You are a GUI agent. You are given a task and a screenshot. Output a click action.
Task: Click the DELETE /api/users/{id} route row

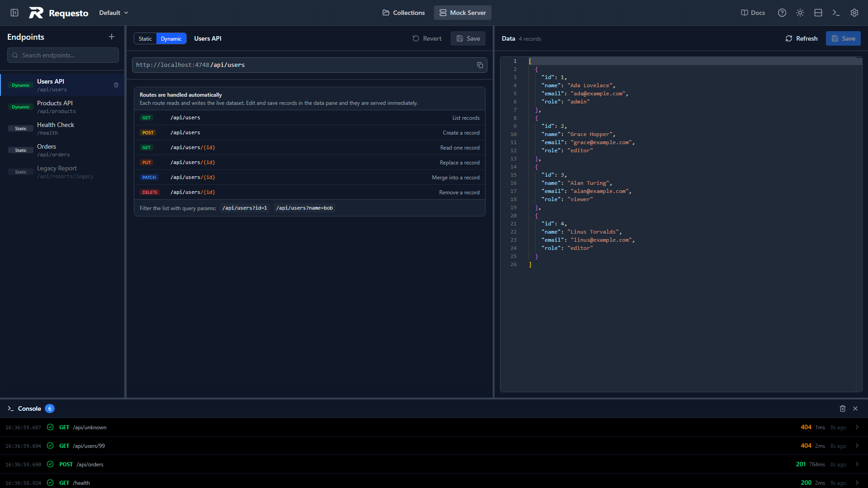point(310,192)
